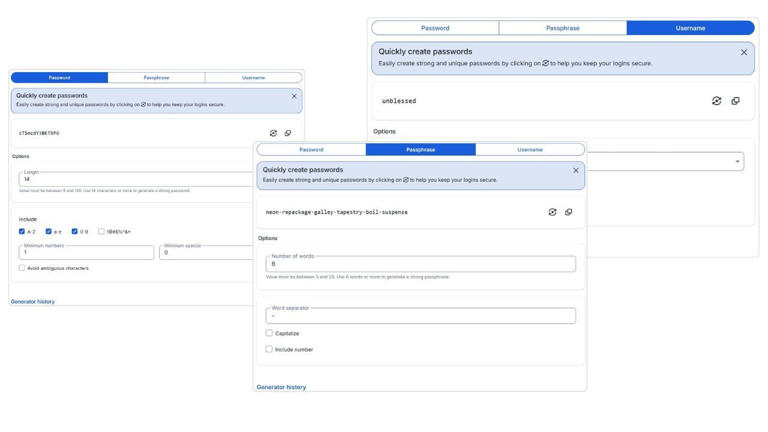Enable the Capitalize checkbox

point(269,333)
